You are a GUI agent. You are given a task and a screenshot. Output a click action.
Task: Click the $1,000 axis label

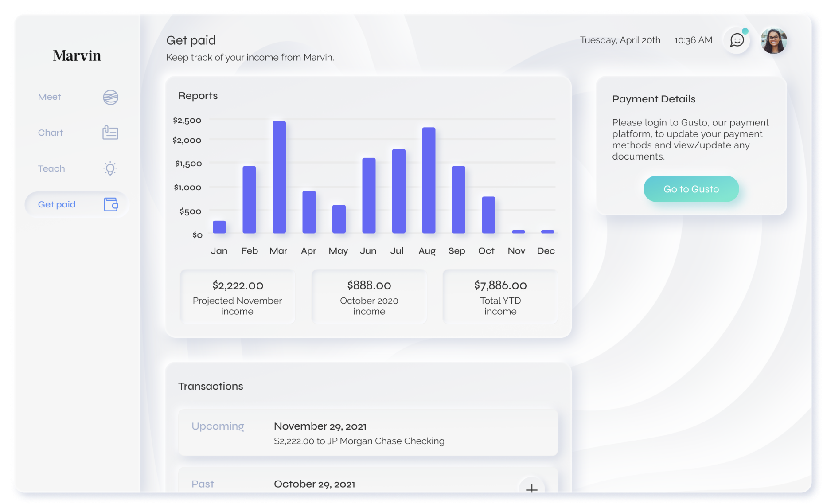pyautogui.click(x=187, y=188)
